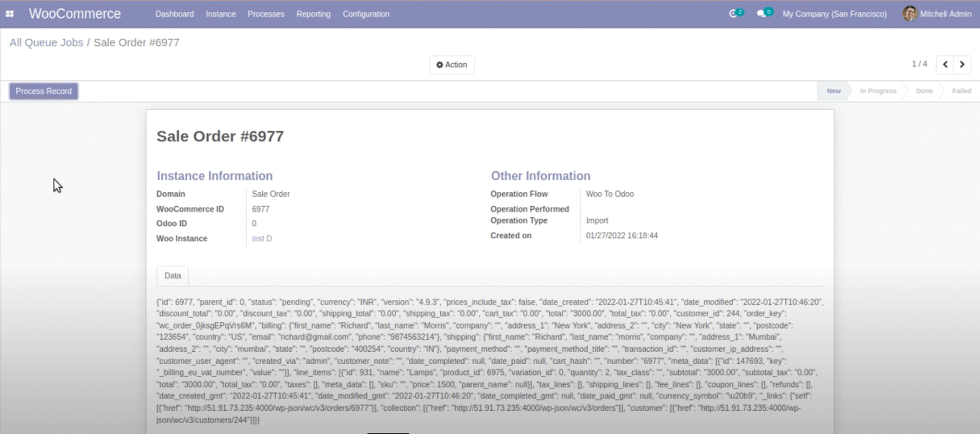This screenshot has height=434, width=980.
Task: Go to the Dashboard menu
Action: (x=174, y=14)
